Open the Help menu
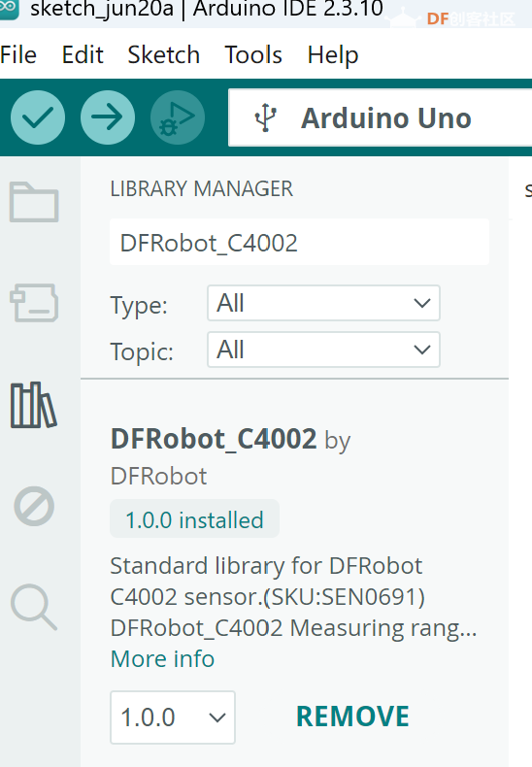Viewport: 532px width, 767px height. 333,54
